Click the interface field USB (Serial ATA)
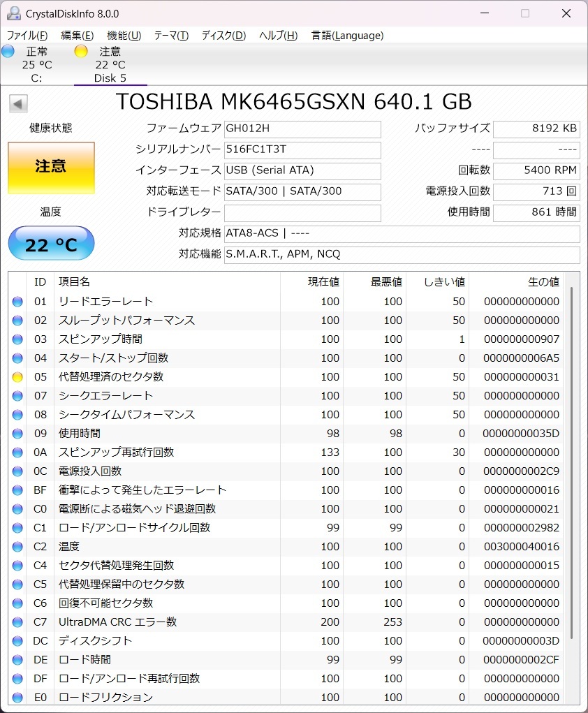Viewport: 588px width, 713px height. (302, 171)
